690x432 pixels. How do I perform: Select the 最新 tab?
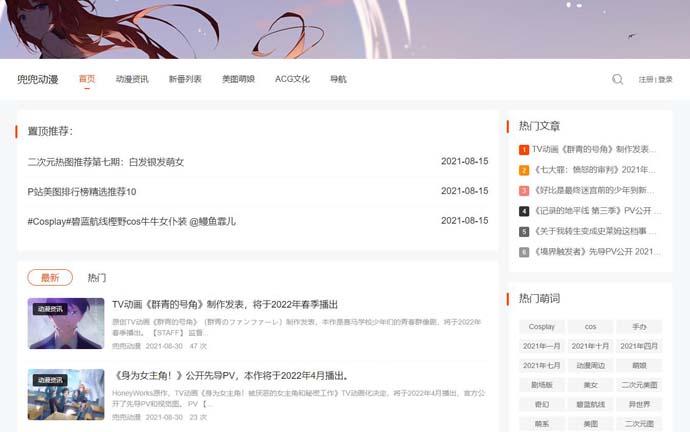(50, 278)
